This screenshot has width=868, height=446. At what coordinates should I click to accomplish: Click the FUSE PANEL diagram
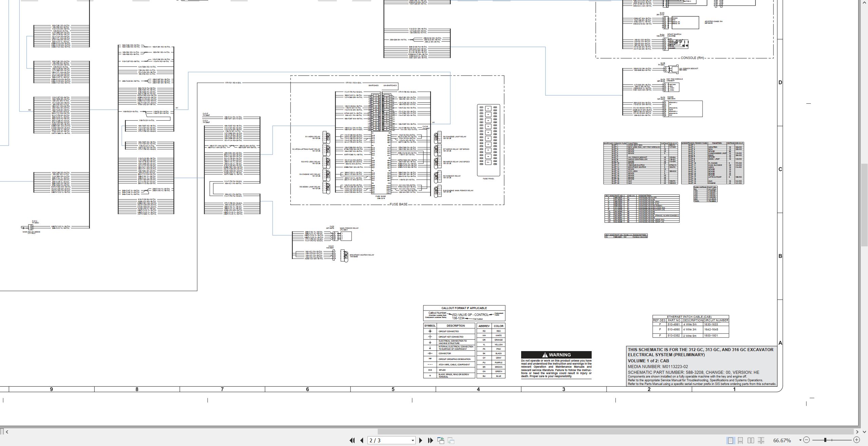(x=489, y=140)
